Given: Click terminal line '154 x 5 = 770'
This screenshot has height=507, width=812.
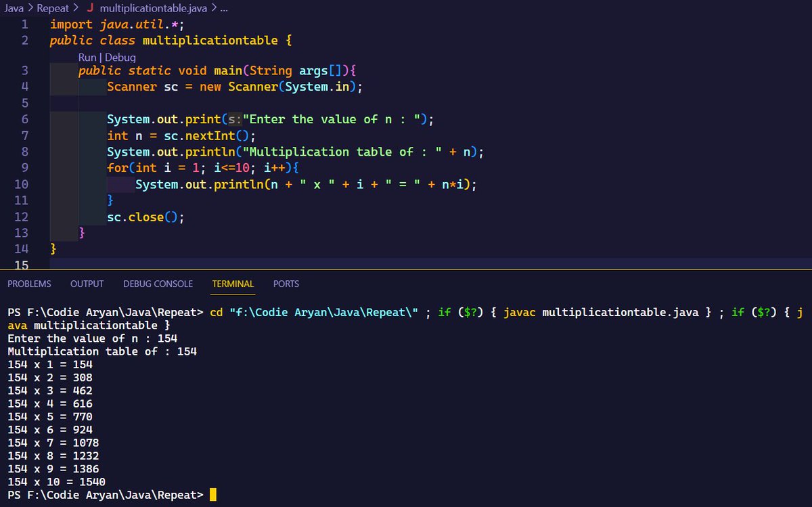Looking at the screenshot, I should [49, 416].
